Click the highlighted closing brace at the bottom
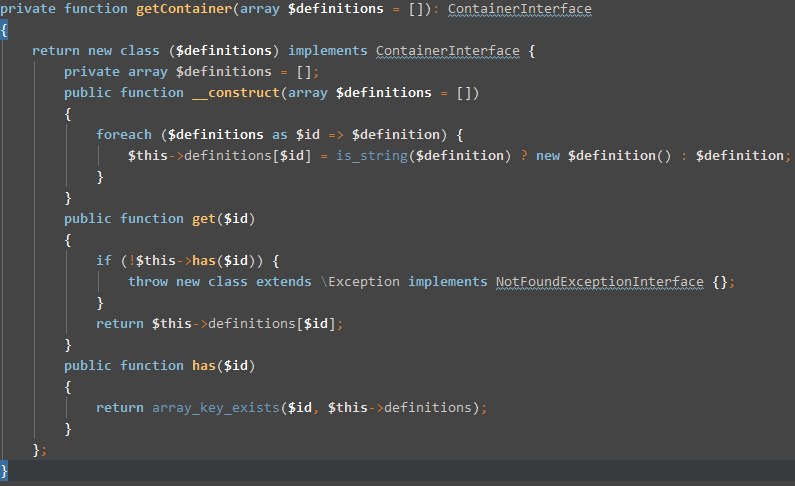Viewport: 795px width, 486px height. pos(4,471)
